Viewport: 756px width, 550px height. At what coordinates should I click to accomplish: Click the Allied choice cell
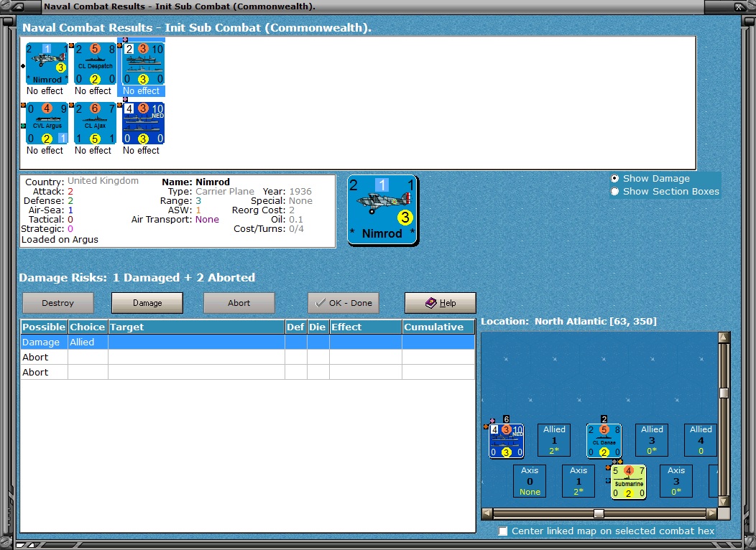tap(88, 342)
